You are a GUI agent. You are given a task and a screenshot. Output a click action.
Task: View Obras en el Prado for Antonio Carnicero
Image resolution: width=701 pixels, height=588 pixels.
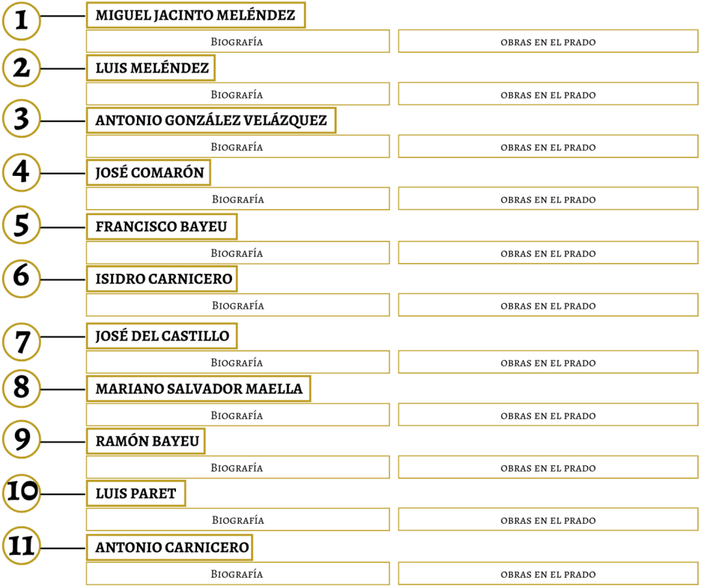pyautogui.click(x=548, y=574)
